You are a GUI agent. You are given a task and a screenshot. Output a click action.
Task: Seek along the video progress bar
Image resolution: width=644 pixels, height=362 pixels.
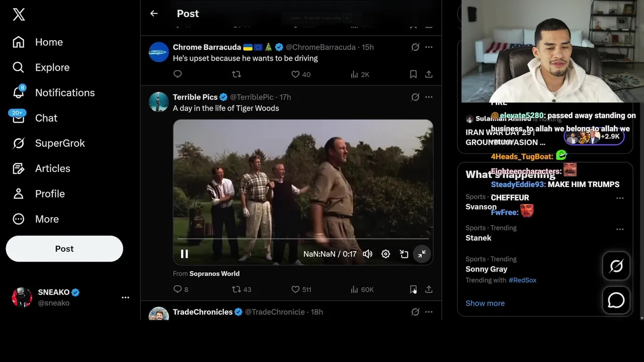tap(303, 239)
